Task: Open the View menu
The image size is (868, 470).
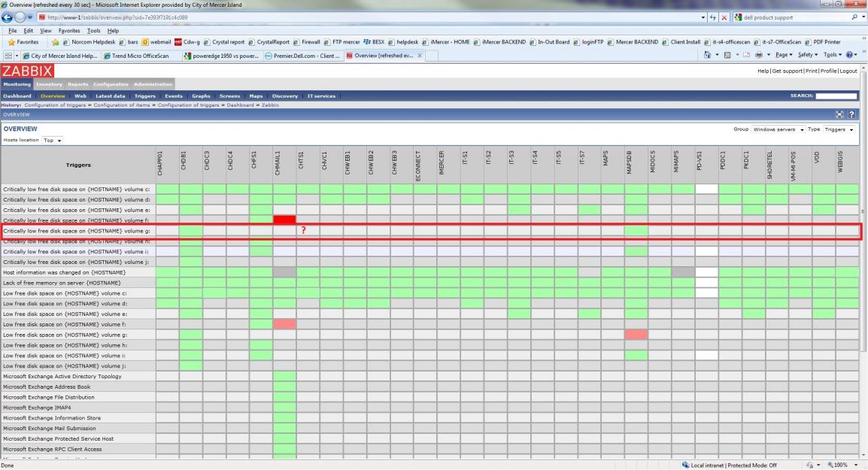Action: [45, 31]
